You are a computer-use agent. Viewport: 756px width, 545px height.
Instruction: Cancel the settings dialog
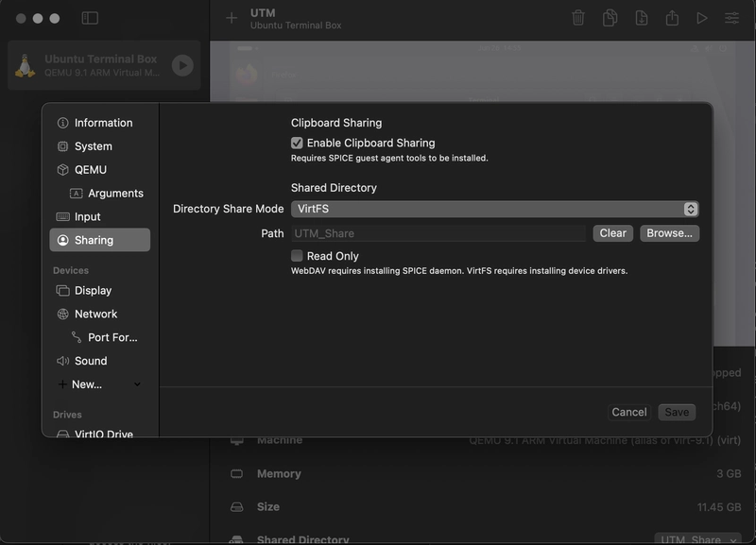tap(629, 413)
